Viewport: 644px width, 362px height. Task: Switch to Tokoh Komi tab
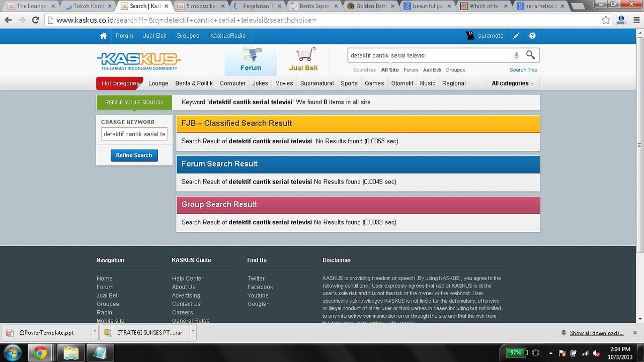click(x=88, y=6)
